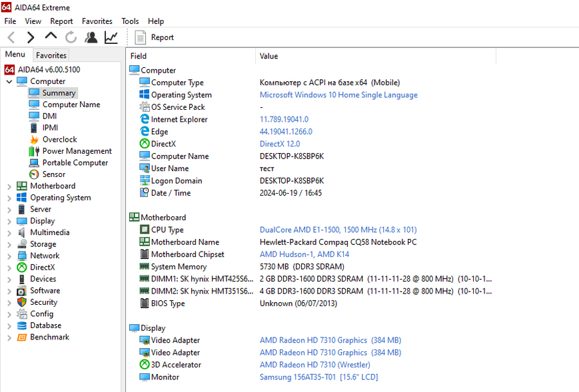Click the Sensor gauge icon
579x392 pixels.
[x=34, y=174]
